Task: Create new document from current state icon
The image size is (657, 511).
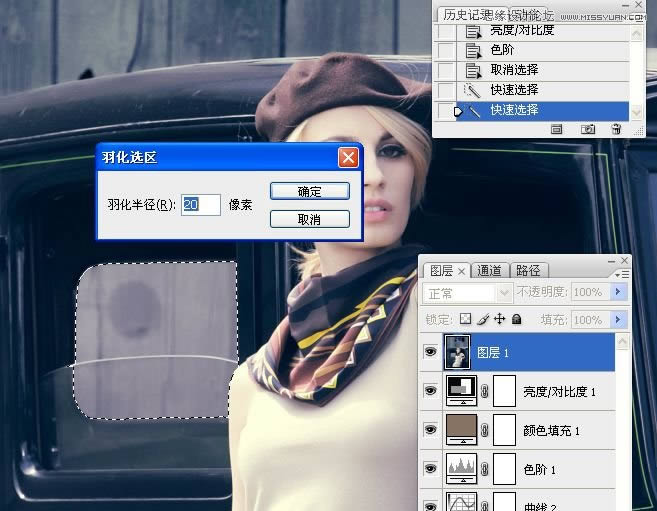Action: 557,130
